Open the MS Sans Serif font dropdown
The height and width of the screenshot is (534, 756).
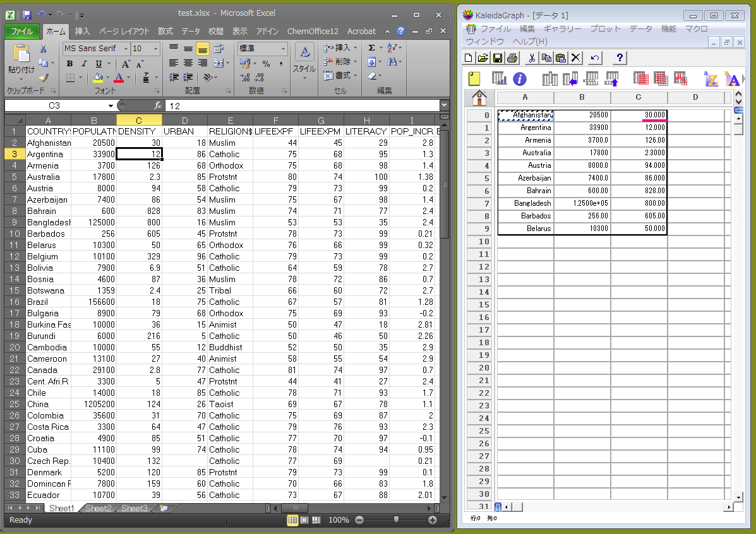[126, 49]
